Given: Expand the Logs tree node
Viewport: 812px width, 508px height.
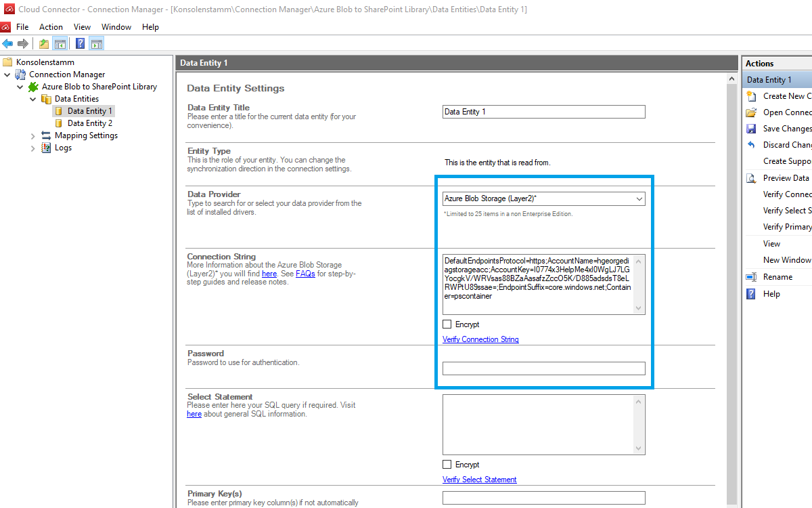Looking at the screenshot, I should tap(33, 148).
